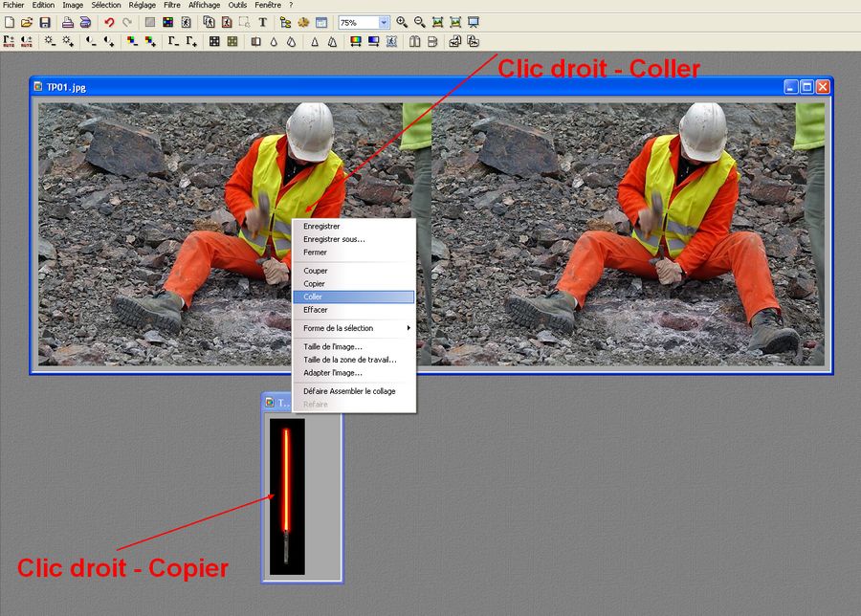Viewport: 861px width, 616px height.
Task: Open a file with the folder icon
Action: [x=27, y=22]
